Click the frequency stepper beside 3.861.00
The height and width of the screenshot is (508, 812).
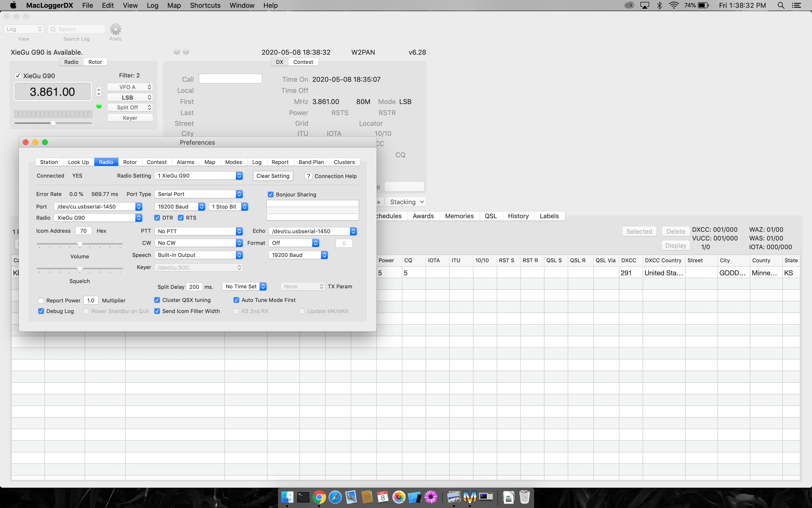coord(99,92)
